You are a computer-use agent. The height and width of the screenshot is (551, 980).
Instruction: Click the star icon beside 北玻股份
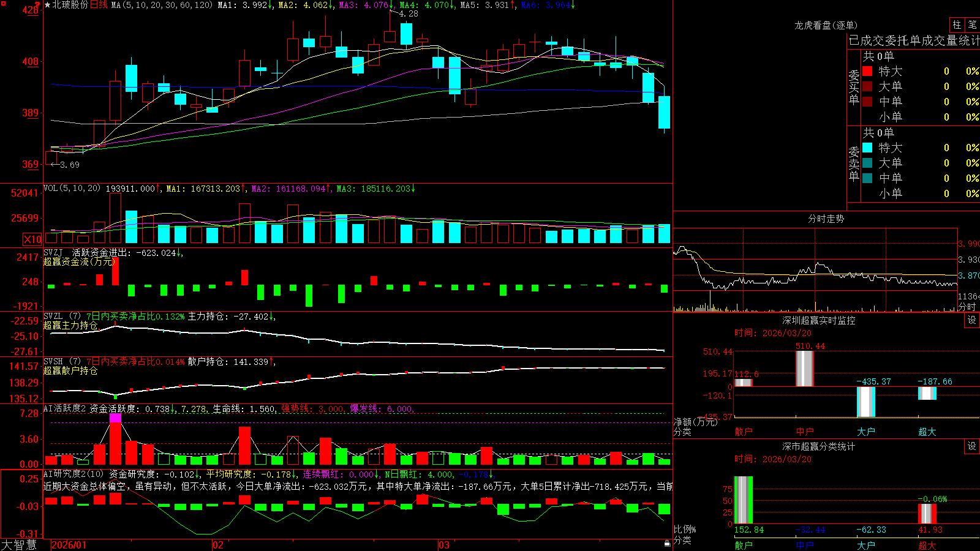click(x=47, y=5)
